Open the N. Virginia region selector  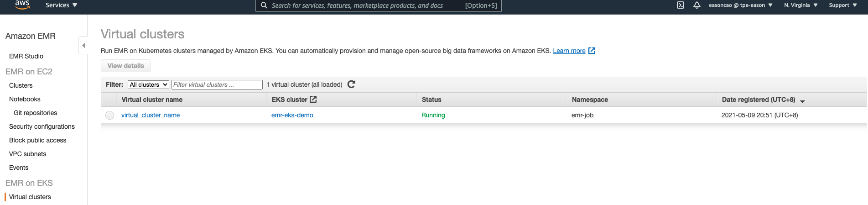click(x=800, y=5)
